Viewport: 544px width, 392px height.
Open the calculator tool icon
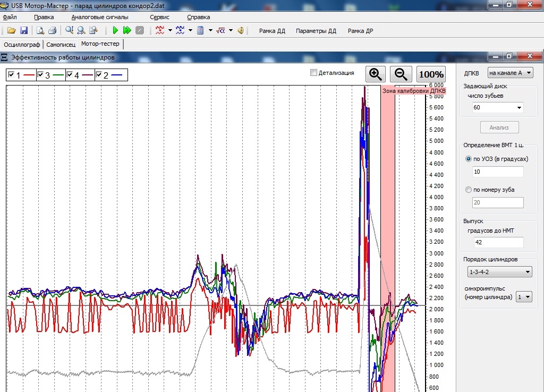200,30
